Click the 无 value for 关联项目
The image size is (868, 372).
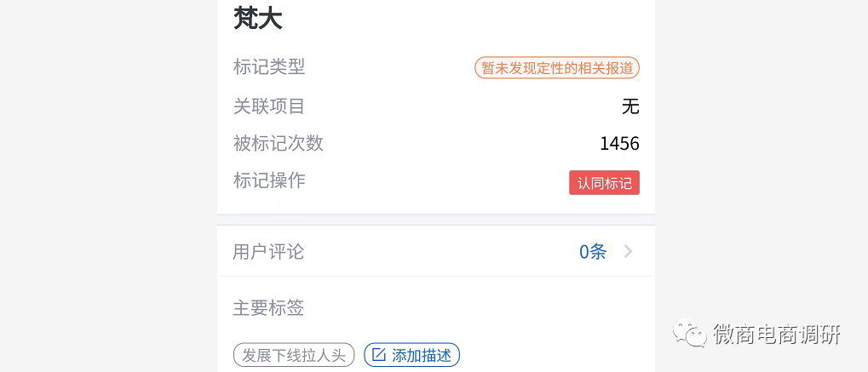630,106
